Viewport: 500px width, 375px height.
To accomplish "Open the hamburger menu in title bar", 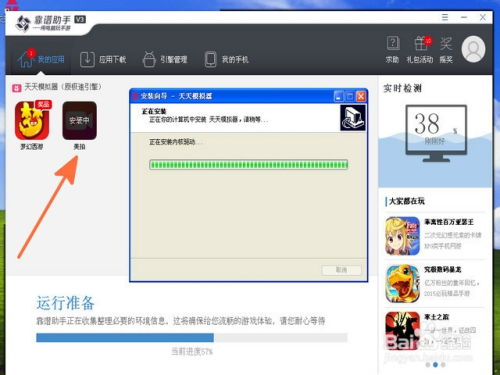I will pyautogui.click(x=445, y=17).
